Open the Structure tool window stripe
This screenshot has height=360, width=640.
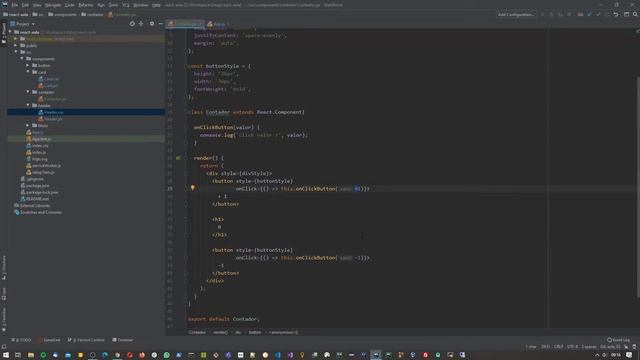4,267
